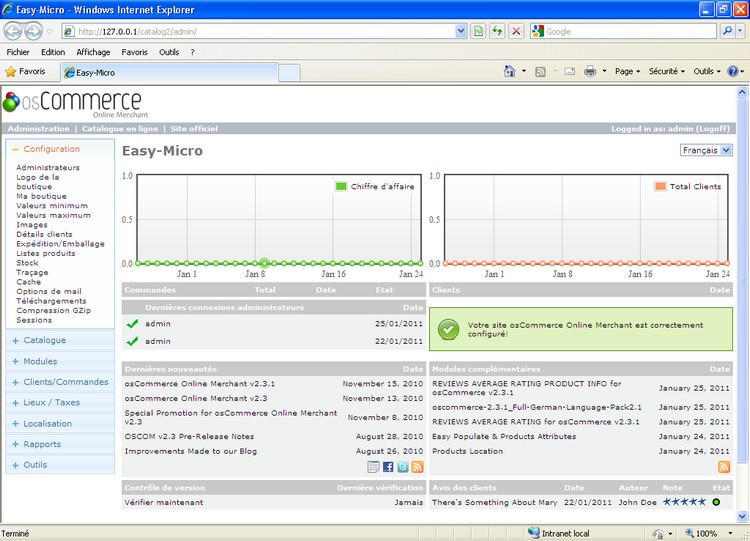Click the Read mail icon in command bar
Image resolution: width=750 pixels, height=541 pixels.
569,71
